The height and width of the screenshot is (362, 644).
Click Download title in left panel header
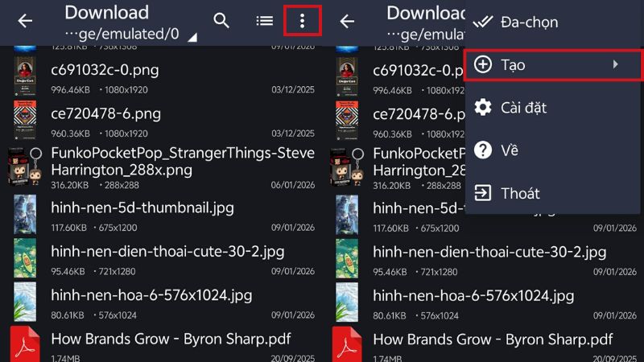[107, 13]
